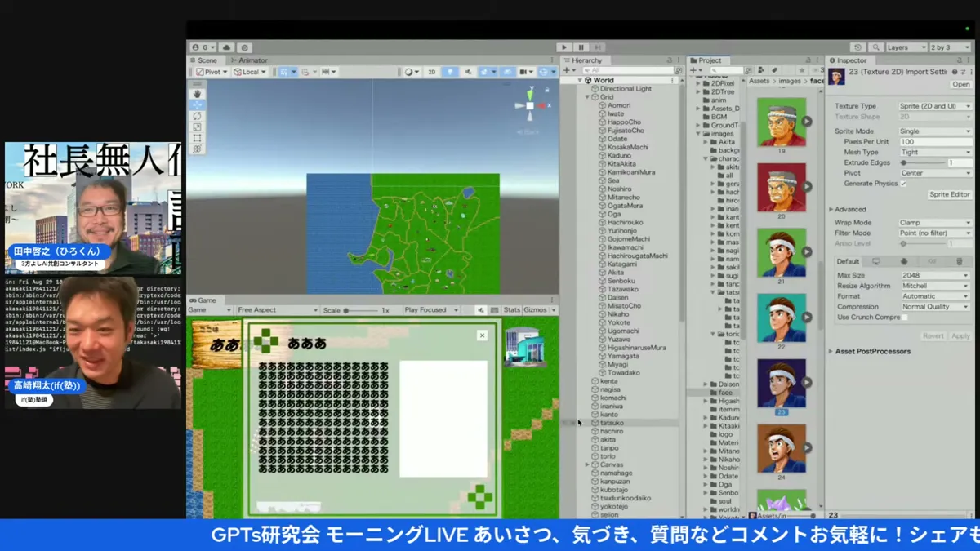Open the Pivot handle position dropdown
This screenshot has width=980, height=551.
pyautogui.click(x=212, y=72)
